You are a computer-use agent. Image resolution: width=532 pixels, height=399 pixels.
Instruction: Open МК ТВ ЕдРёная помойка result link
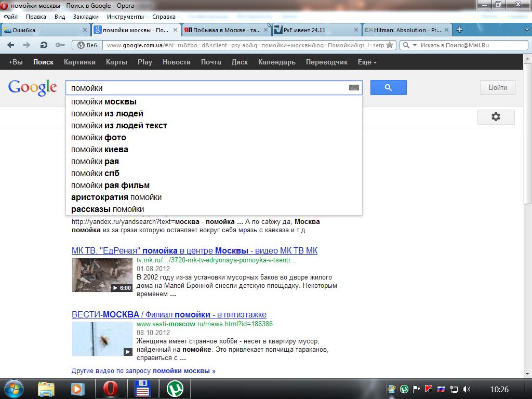[x=194, y=251]
